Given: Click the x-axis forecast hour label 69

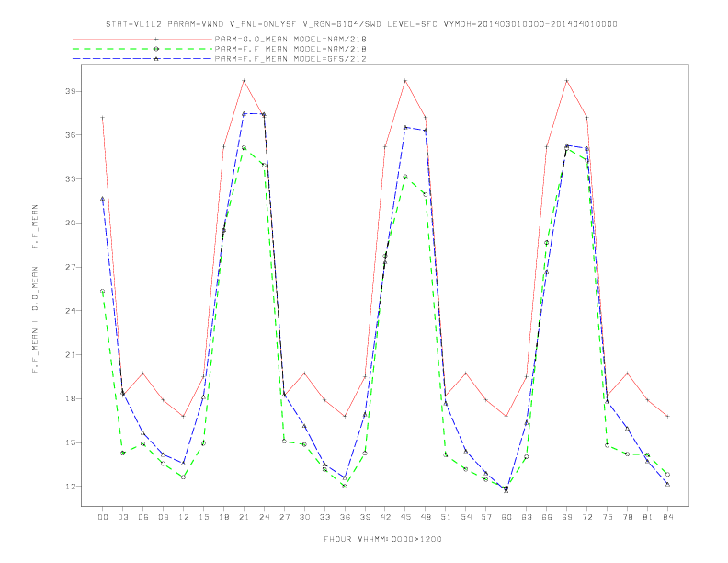Looking at the screenshot, I should (x=567, y=517).
